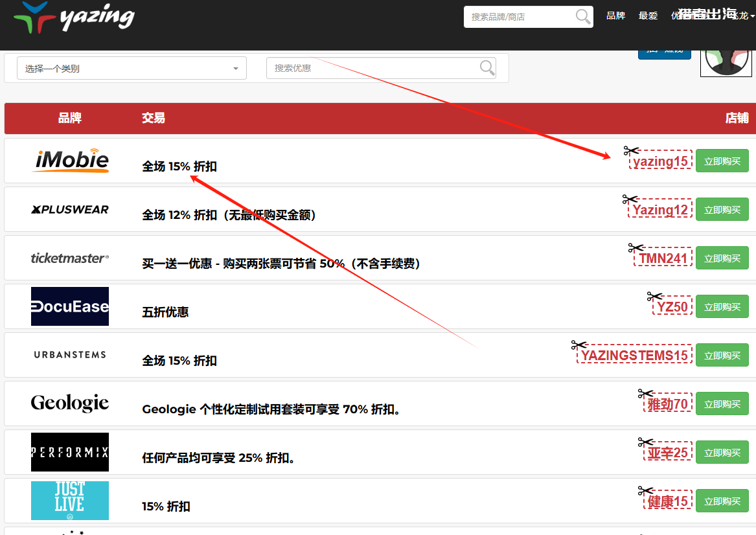The width and height of the screenshot is (756, 535).
Task: Click 立即购买 for URBANSTEMS deal
Action: coord(722,356)
